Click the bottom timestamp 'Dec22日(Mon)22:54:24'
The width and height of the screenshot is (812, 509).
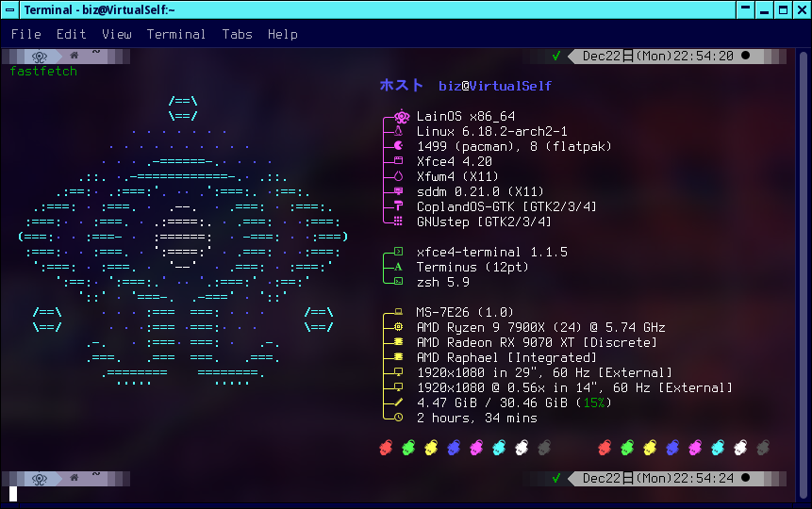657,478
